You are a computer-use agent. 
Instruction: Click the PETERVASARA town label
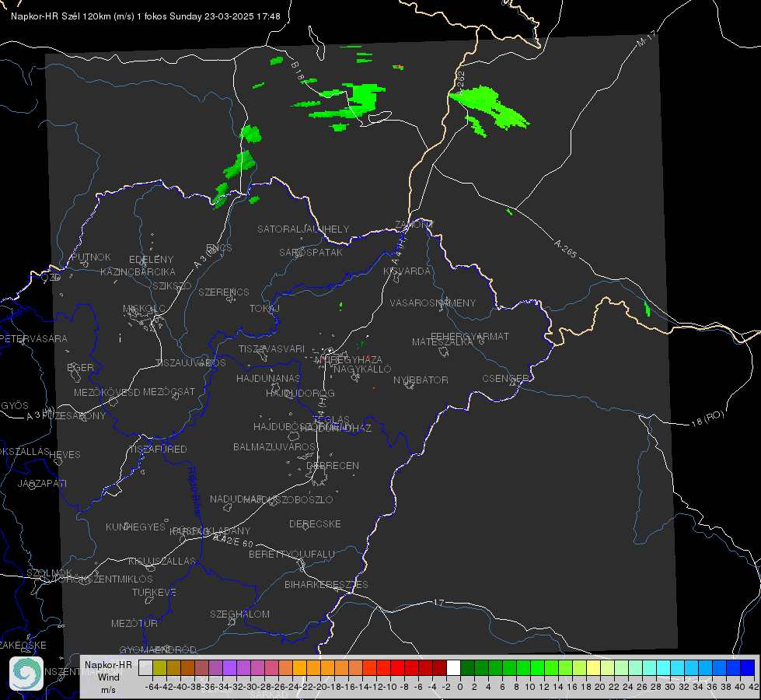pyautogui.click(x=33, y=338)
